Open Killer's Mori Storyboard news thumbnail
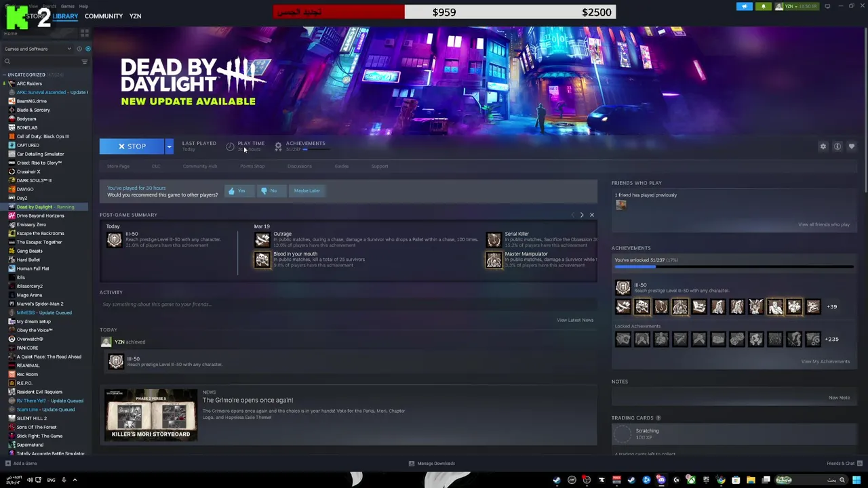Image resolution: width=868 pixels, height=488 pixels. 151,414
